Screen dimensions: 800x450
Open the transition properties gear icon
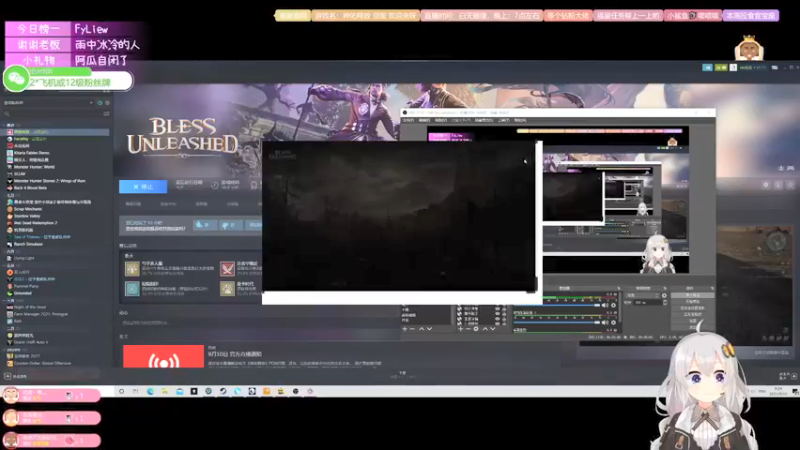(664, 295)
